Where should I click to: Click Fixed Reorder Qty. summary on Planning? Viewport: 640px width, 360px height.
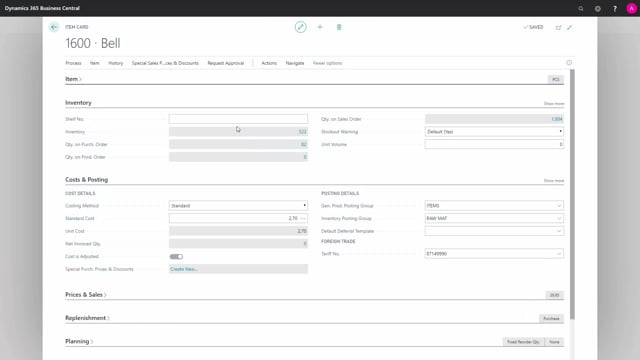(x=523, y=342)
